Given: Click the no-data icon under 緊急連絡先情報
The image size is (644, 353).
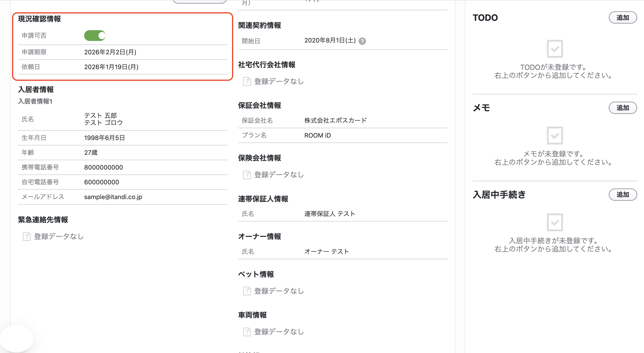Looking at the screenshot, I should [27, 236].
